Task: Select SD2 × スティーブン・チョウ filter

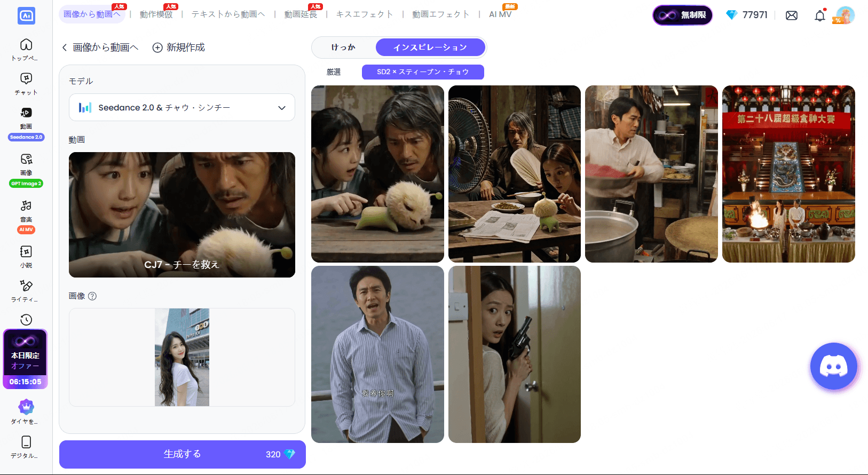Action: (423, 72)
